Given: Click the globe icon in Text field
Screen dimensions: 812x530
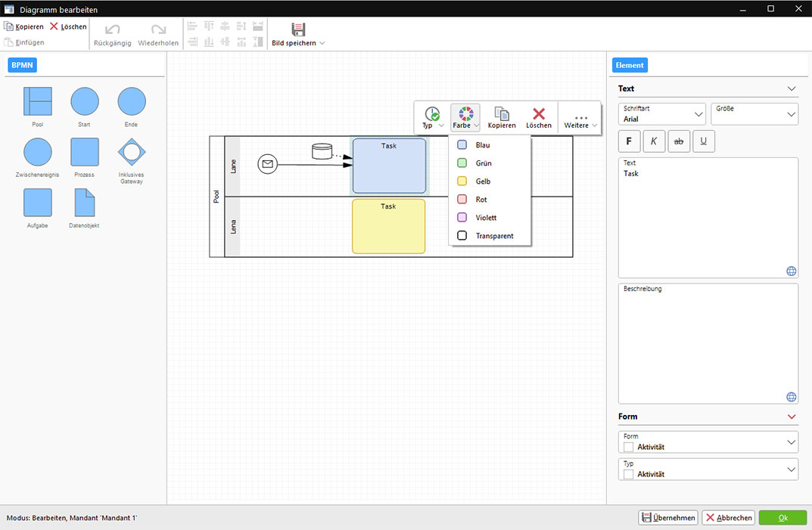Looking at the screenshot, I should pyautogui.click(x=791, y=271).
